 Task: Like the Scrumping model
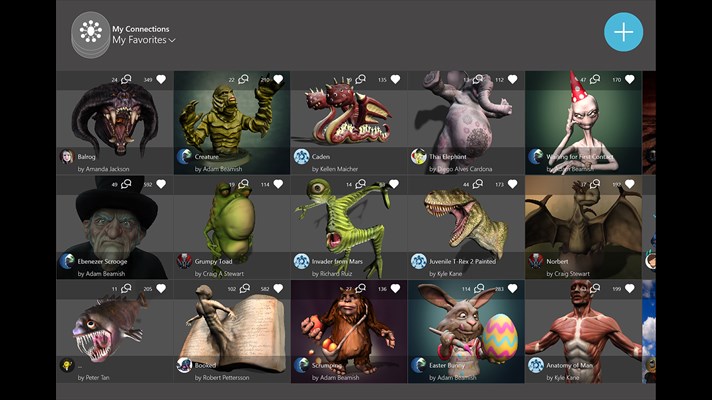[x=396, y=288]
